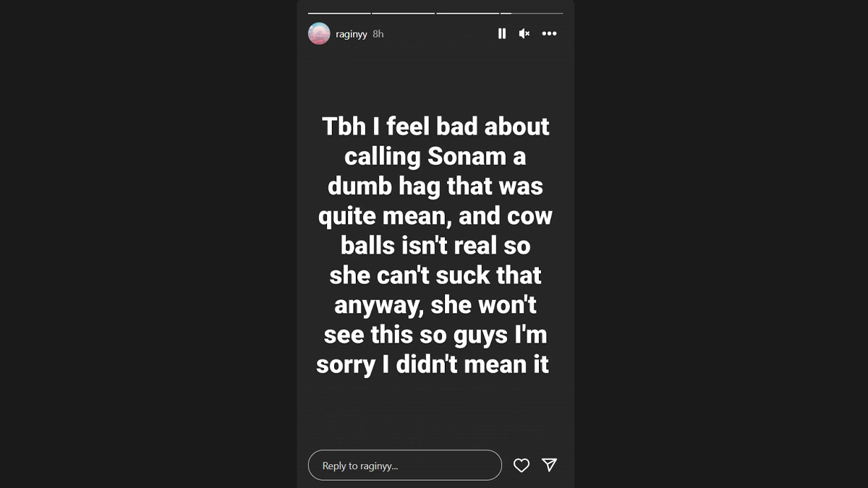Jump to the third story progress segment
This screenshot has width=868, height=488.
467,13
